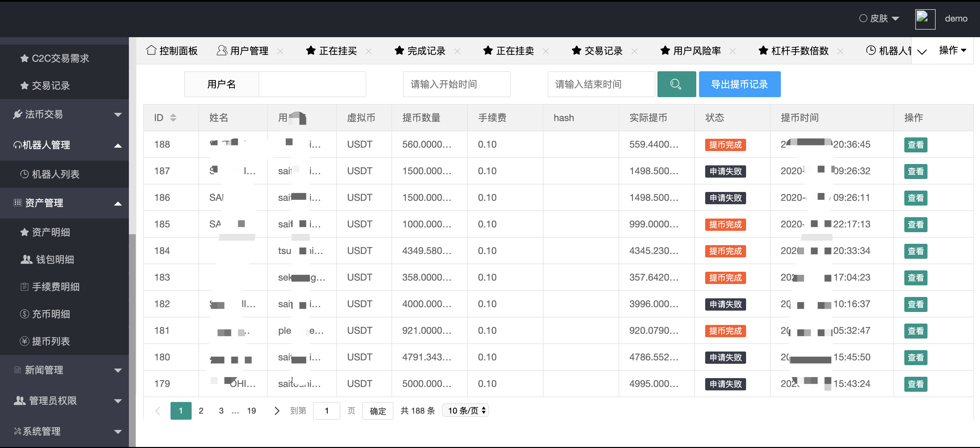The width and height of the screenshot is (980, 448).
Task: Toggle the 皮肤 skin selector
Action: pyautogui.click(x=879, y=18)
